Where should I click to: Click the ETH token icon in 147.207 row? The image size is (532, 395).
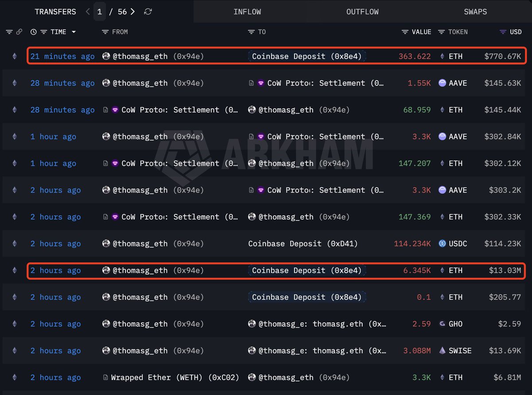click(442, 163)
